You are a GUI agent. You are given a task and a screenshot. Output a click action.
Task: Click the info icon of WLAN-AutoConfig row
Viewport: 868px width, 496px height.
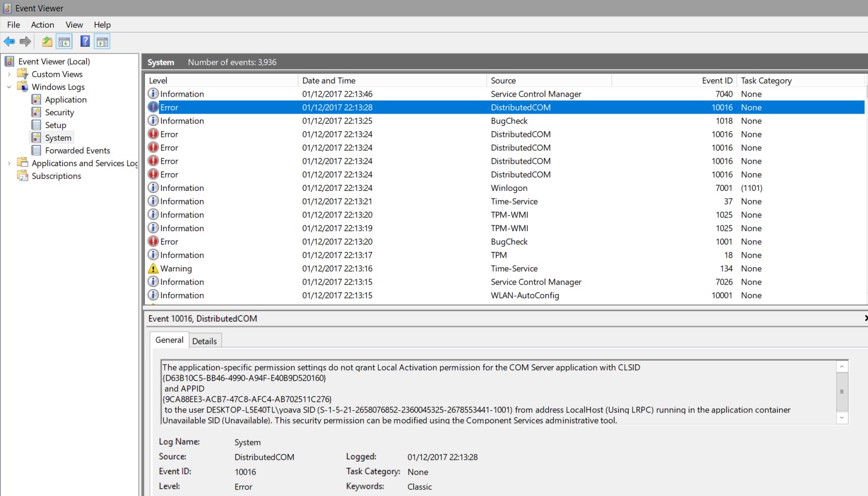click(x=153, y=295)
